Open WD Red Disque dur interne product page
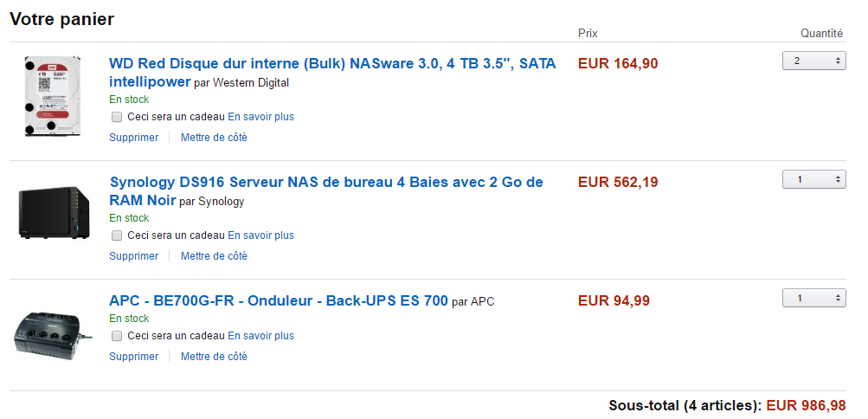The height and width of the screenshot is (419, 868). point(332,63)
